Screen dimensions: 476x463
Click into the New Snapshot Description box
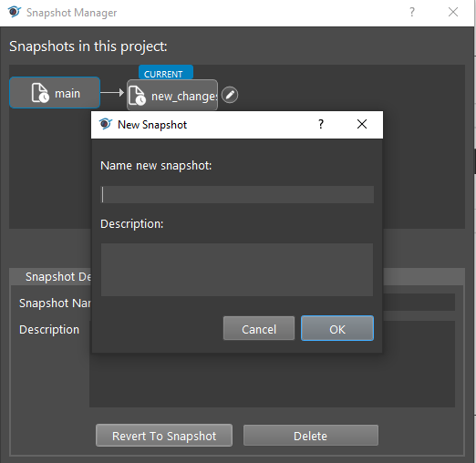click(x=237, y=270)
